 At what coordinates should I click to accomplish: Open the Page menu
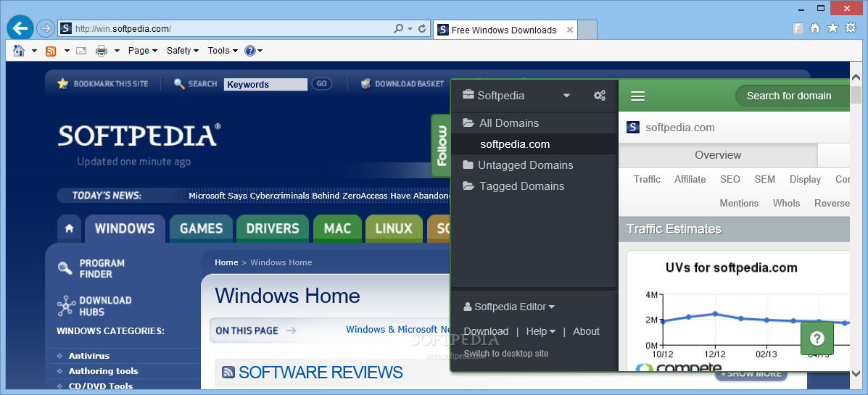pos(143,50)
